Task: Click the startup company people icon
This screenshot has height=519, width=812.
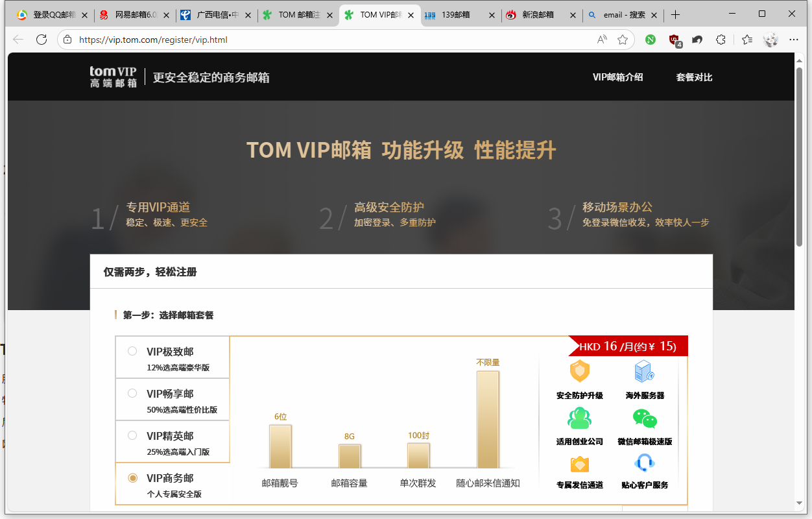Action: 579,418
